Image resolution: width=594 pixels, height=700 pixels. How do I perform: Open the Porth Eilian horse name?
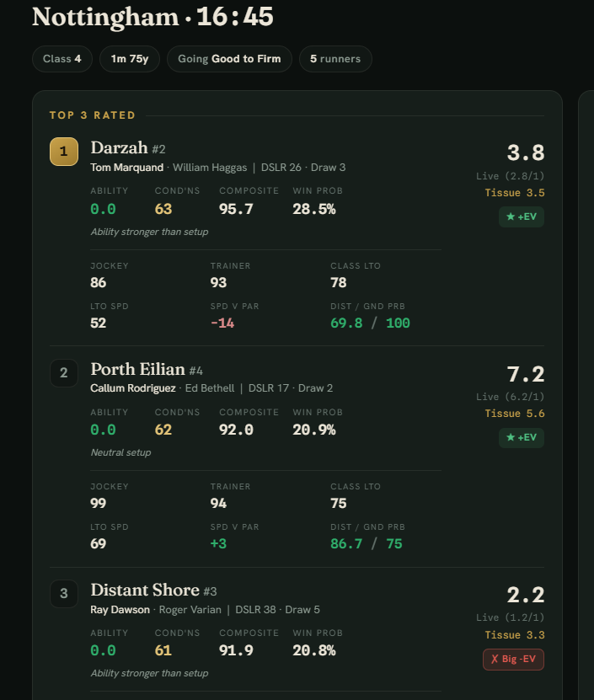point(137,369)
